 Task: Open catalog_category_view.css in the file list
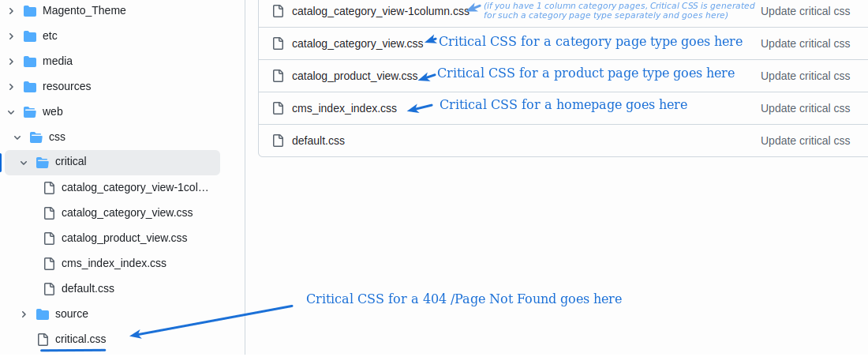[357, 43]
